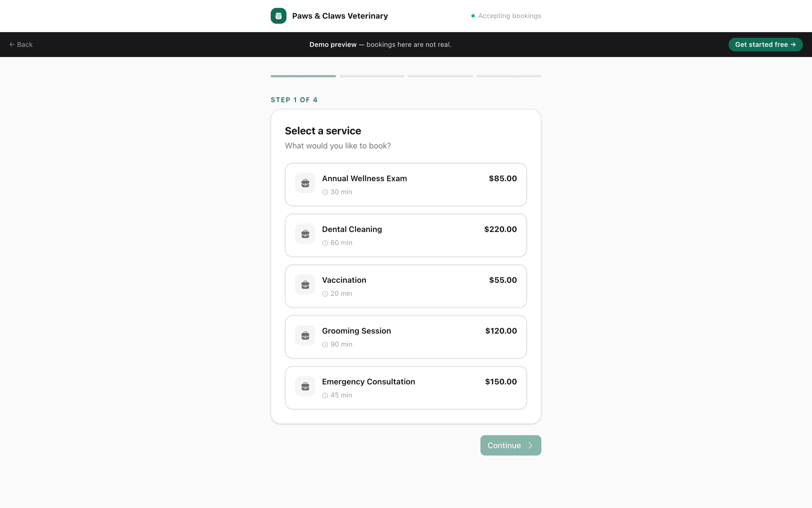Click the Back navigation link
Screen dimensions: 812x508
click(x=21, y=44)
